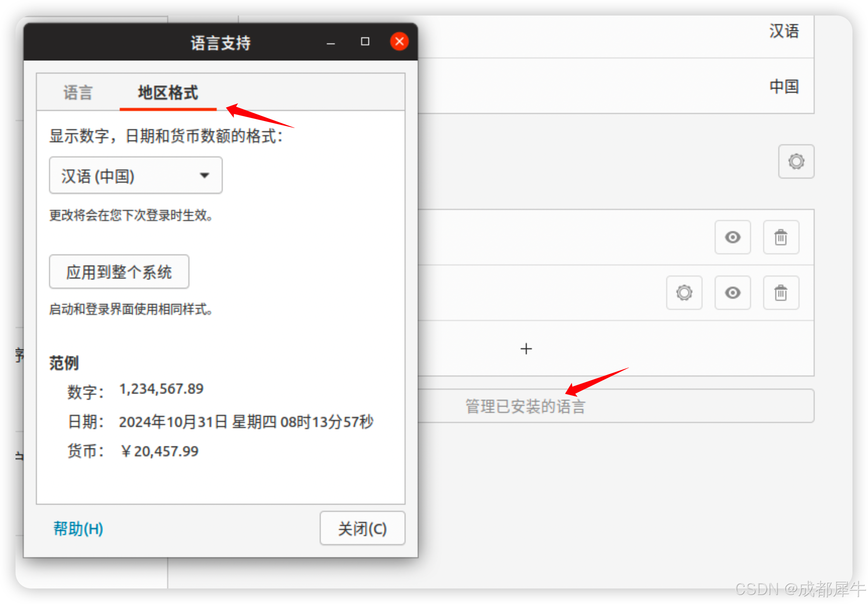Screen dimensions: 868x604
Task: Switch to the 语言 tab
Action: click(x=78, y=93)
